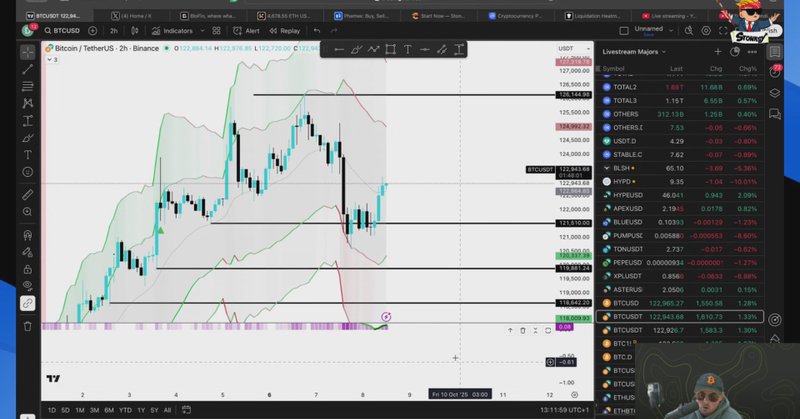Open the quick search icon in top toolbar
Screen dimensions: 800x419
[x=689, y=31]
